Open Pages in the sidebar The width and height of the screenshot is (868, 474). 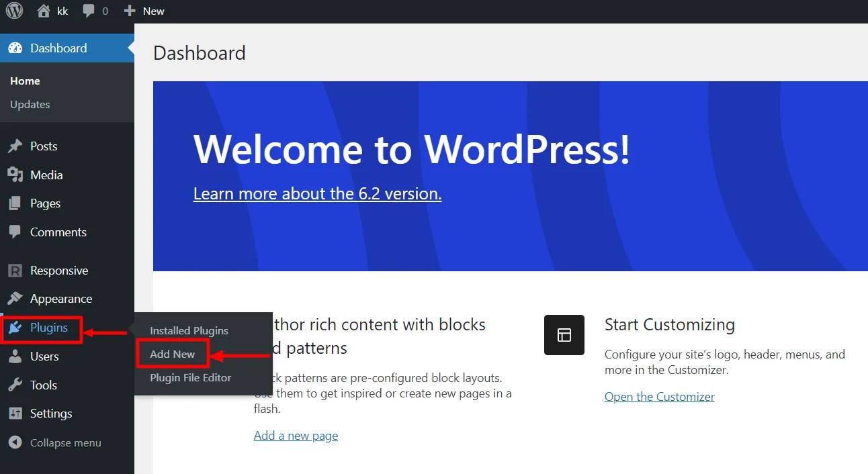coord(67,203)
